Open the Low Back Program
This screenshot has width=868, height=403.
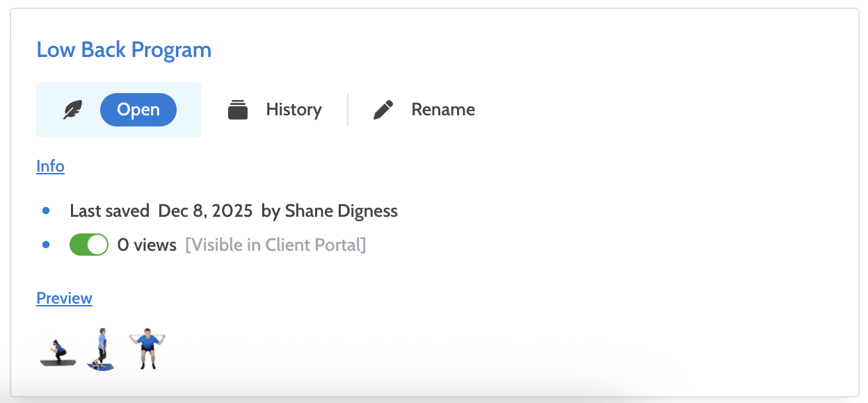(x=138, y=110)
